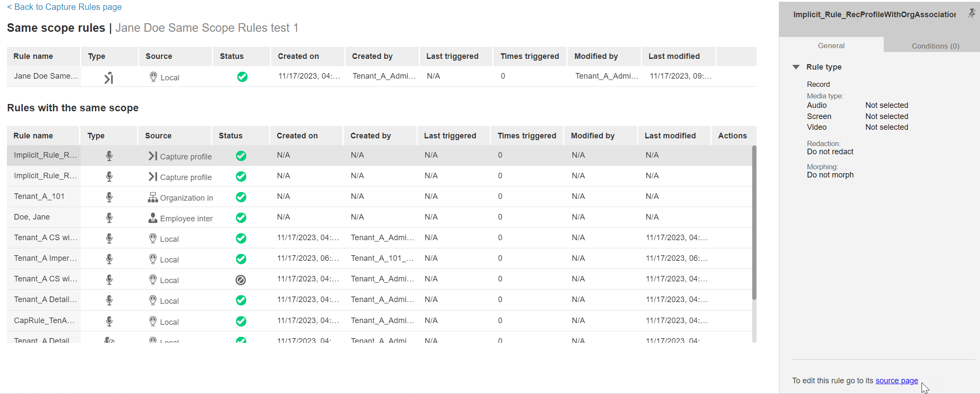Click the disabled status icon for Tenant_A CS rule
The height and width of the screenshot is (394, 980).
point(241,280)
